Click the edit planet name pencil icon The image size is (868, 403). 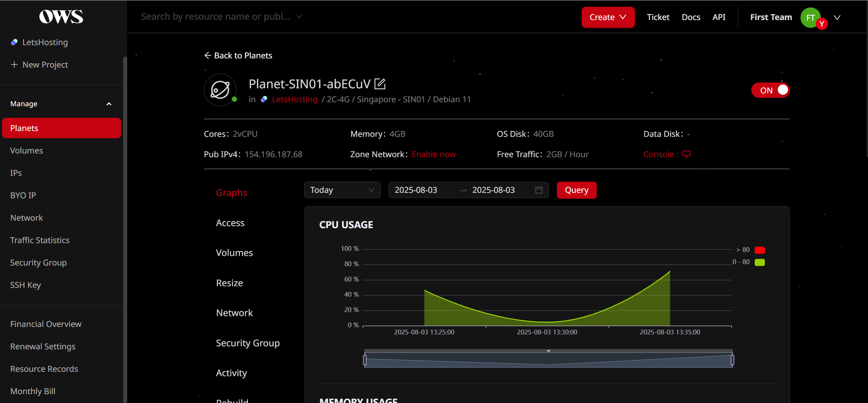[380, 84]
